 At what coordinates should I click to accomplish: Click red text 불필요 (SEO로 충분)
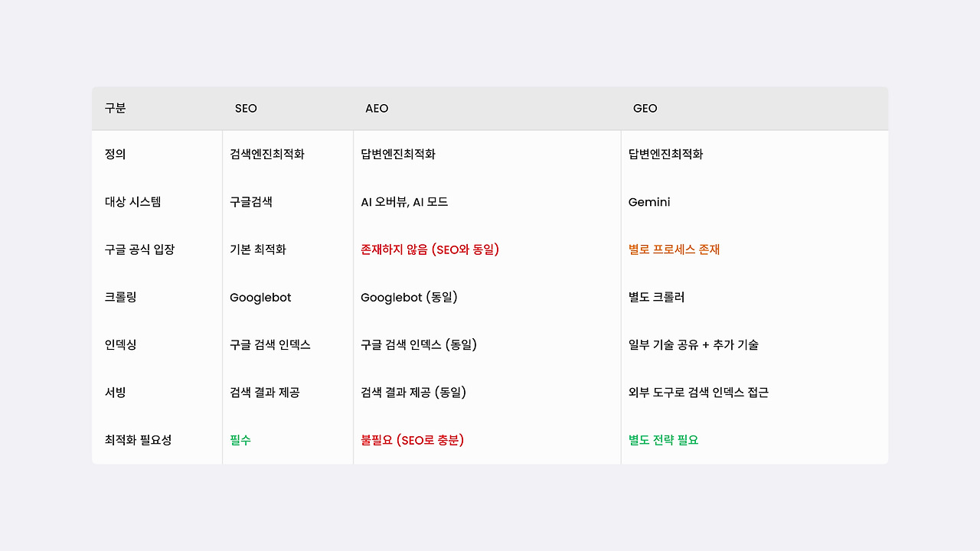click(x=412, y=440)
